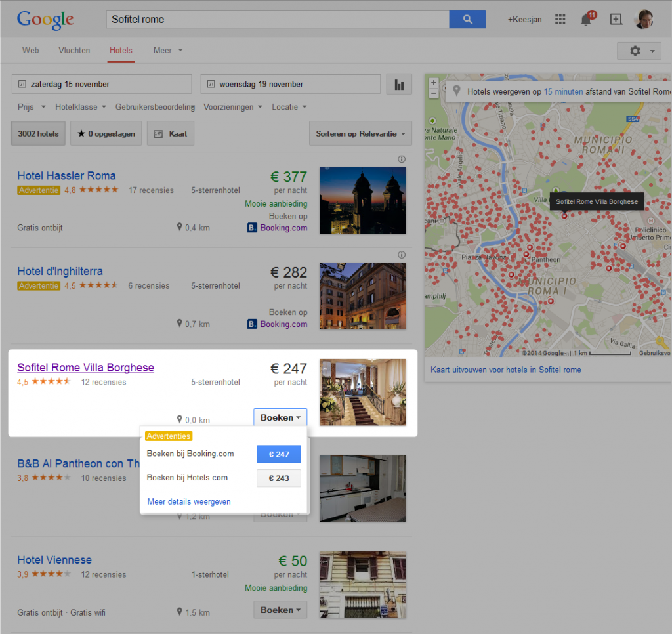Click distance pin icon for 1.5 km

point(180,612)
